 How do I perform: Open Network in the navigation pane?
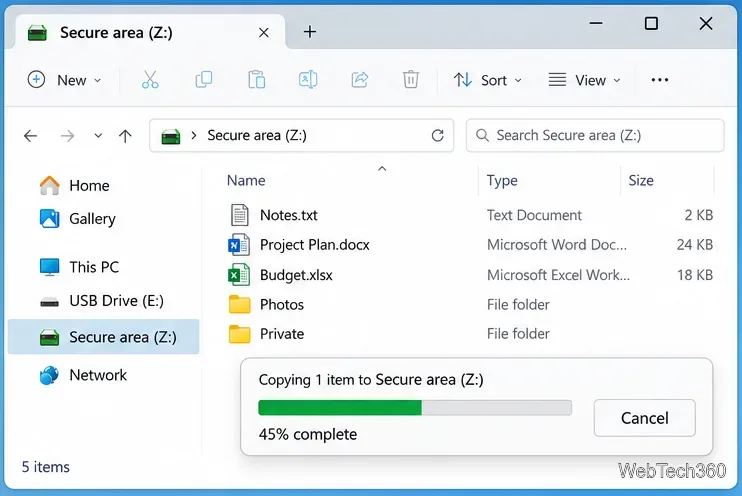(83, 375)
